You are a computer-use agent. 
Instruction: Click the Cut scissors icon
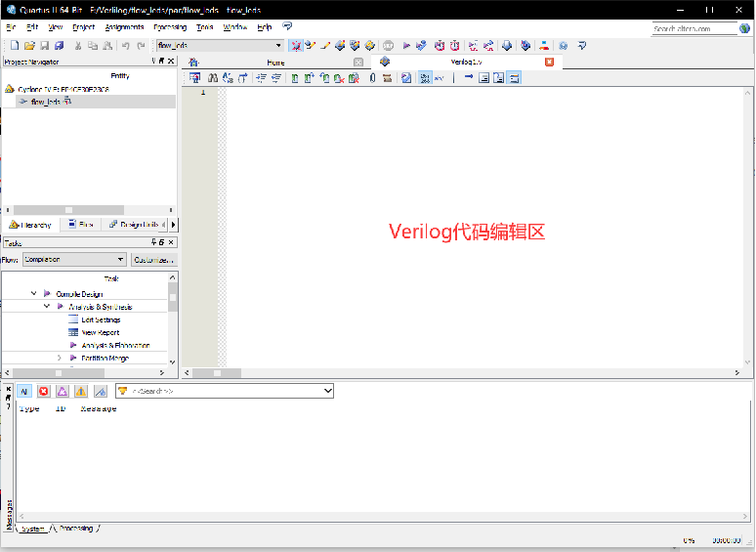(x=77, y=45)
